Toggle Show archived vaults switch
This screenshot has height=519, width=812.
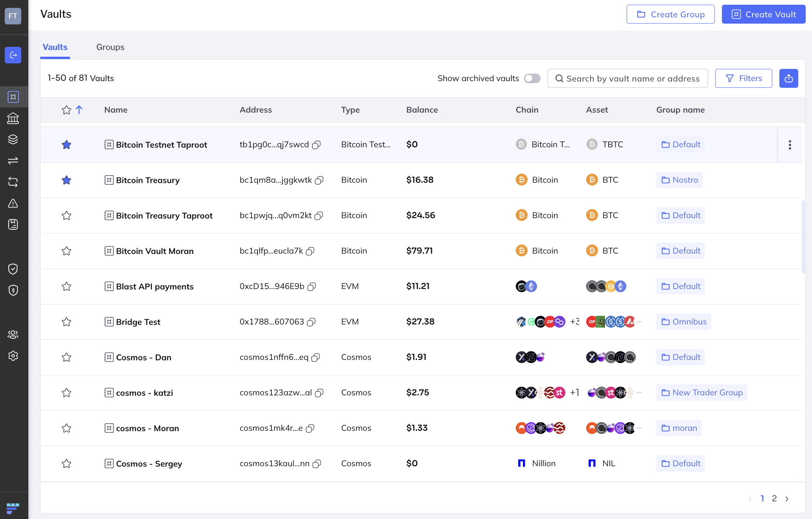pyautogui.click(x=532, y=78)
